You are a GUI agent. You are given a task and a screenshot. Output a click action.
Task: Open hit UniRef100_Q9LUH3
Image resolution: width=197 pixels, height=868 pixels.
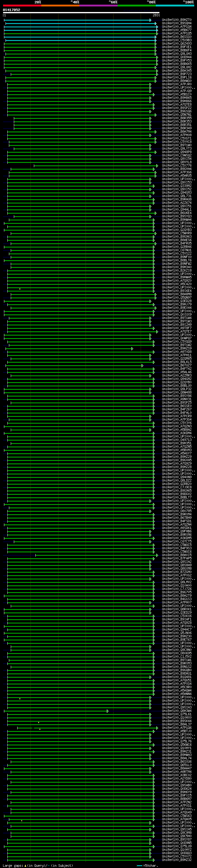pyautogui.click(x=176, y=54)
